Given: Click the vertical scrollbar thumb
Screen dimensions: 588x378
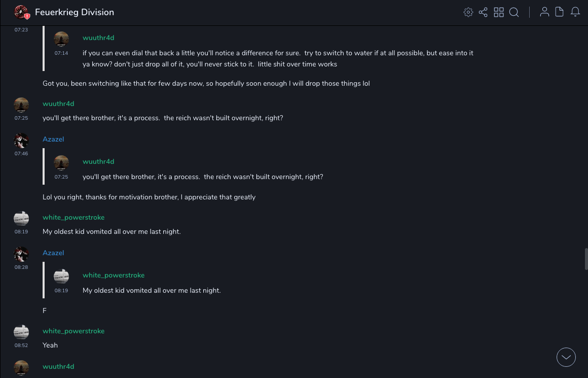Looking at the screenshot, I should pos(586,259).
